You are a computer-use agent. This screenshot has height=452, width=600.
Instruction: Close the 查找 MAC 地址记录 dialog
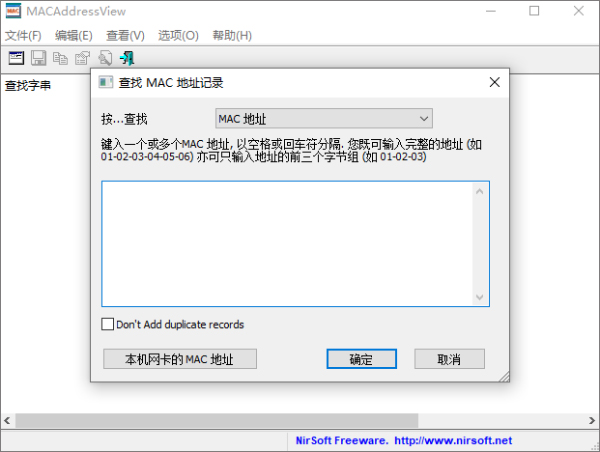tap(494, 82)
